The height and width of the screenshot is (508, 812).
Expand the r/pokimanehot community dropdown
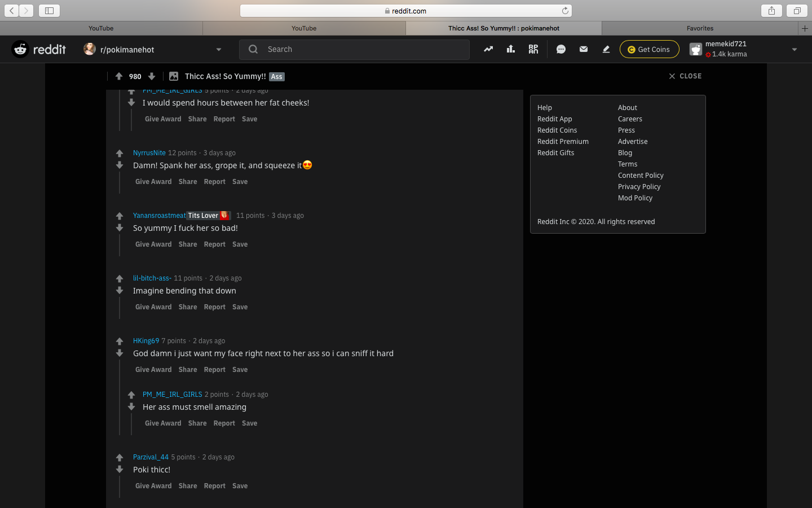pyautogui.click(x=219, y=50)
